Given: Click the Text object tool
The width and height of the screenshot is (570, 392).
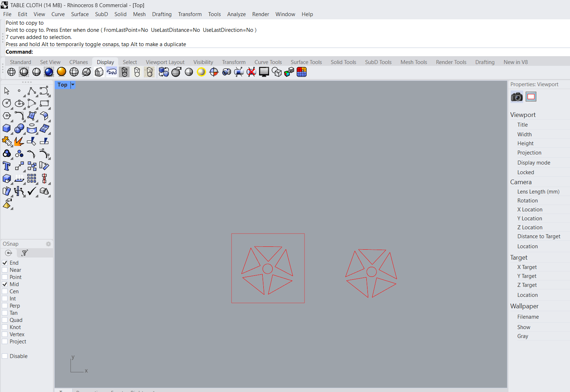Looking at the screenshot, I should [6, 166].
